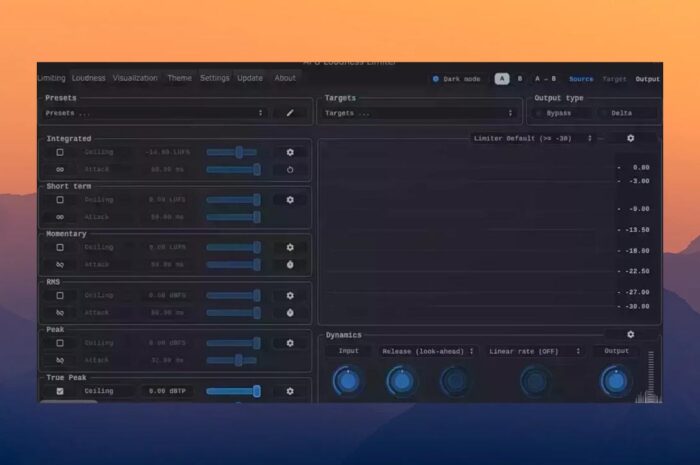Switch to the Visualization tab
This screenshot has width=700, height=465.
[135, 78]
